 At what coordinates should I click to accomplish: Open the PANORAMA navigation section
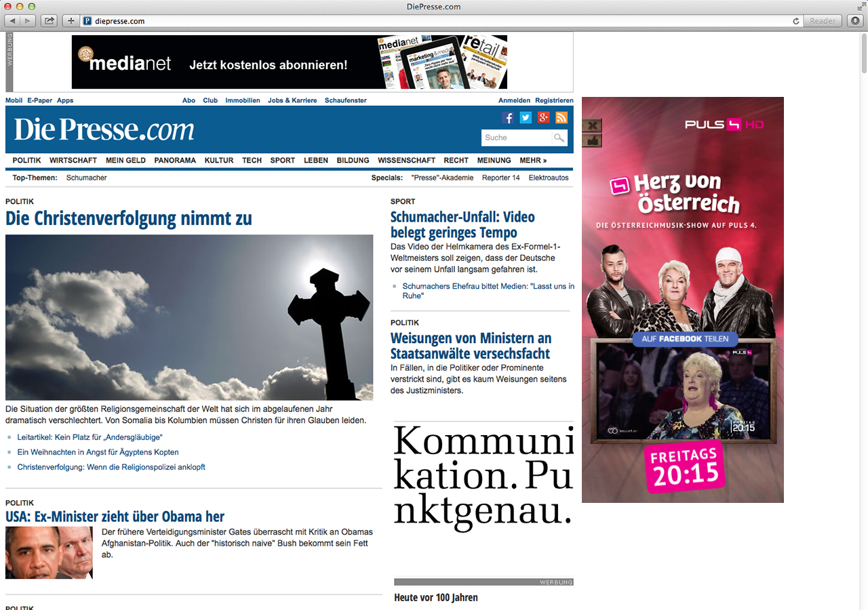click(175, 161)
